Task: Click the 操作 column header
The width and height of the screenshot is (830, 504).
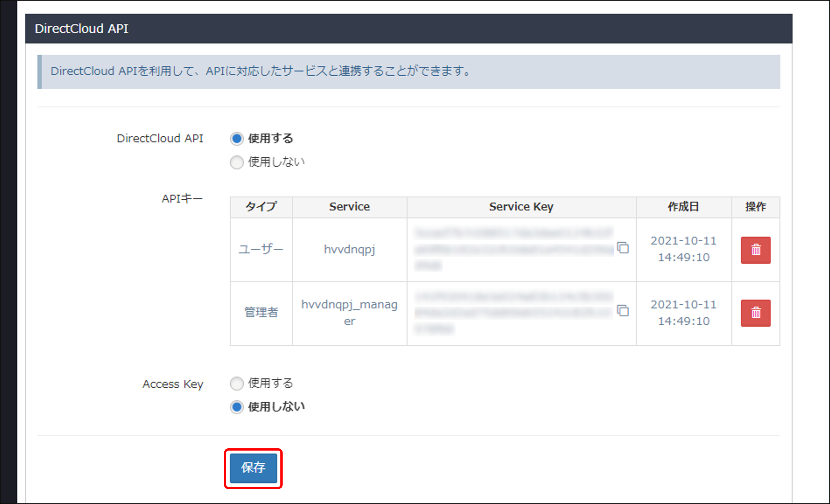Action: click(756, 207)
